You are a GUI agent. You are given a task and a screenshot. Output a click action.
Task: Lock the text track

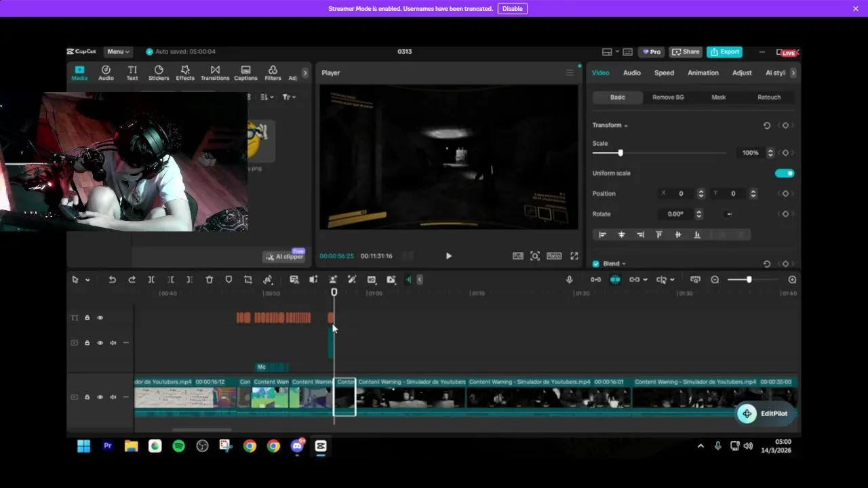(x=87, y=318)
